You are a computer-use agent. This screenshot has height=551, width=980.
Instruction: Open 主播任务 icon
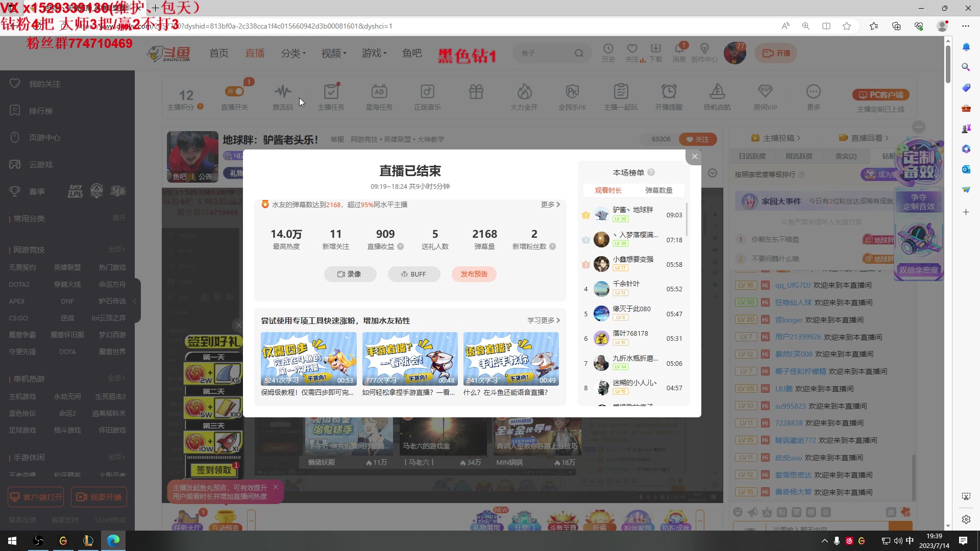coord(331,92)
